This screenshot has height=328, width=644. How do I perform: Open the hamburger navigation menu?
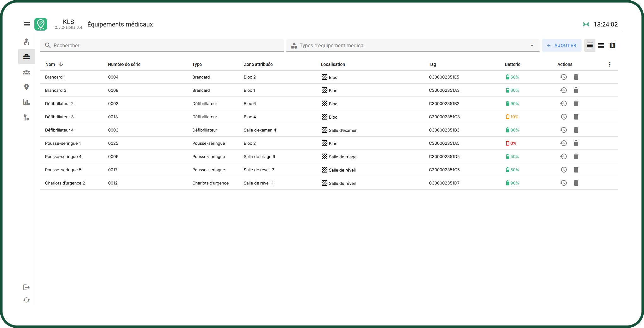[x=27, y=24]
